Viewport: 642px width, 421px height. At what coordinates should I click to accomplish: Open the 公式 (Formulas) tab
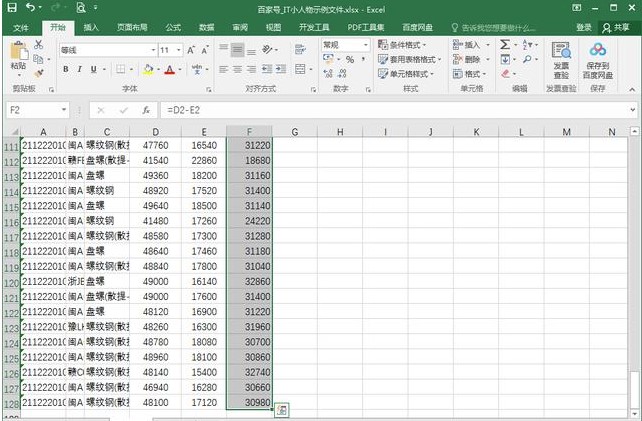173,27
